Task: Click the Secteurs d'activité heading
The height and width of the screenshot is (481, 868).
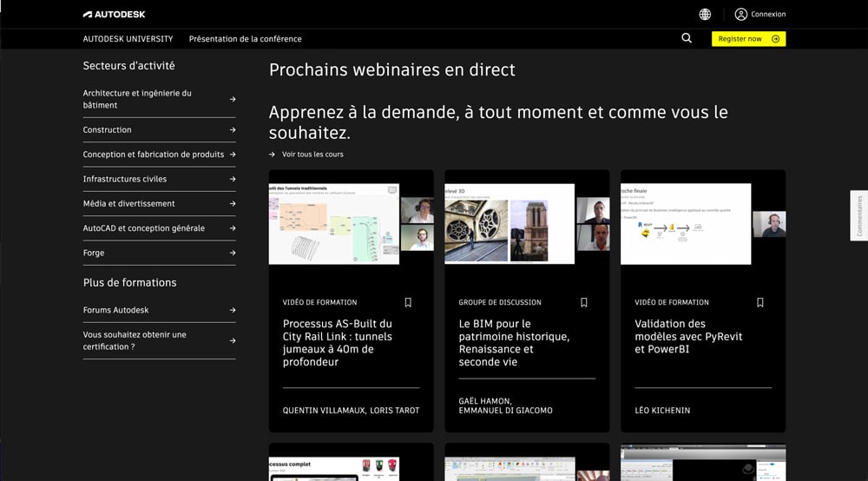Action: point(129,65)
